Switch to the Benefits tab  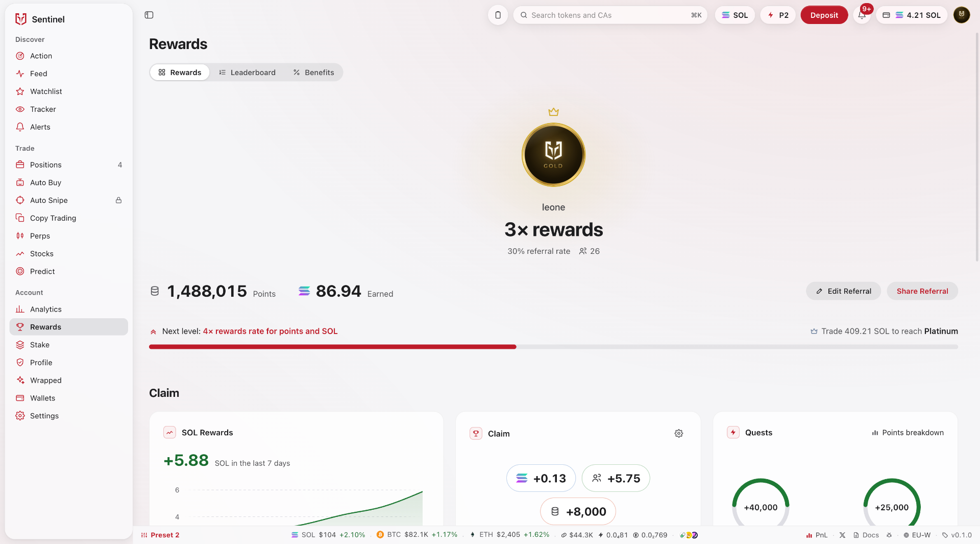[313, 73]
